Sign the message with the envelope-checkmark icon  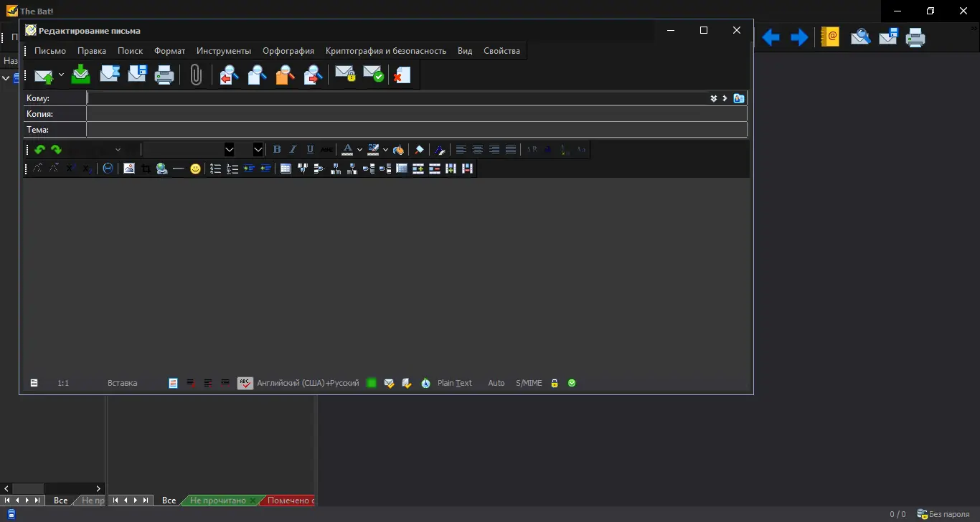pos(373,75)
